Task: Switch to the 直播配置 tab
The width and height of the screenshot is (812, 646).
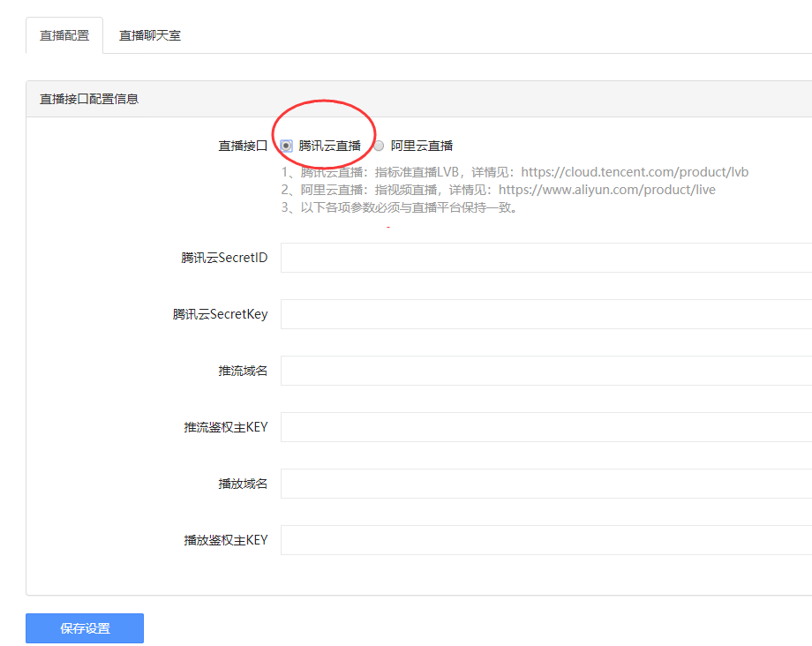Action: point(64,35)
